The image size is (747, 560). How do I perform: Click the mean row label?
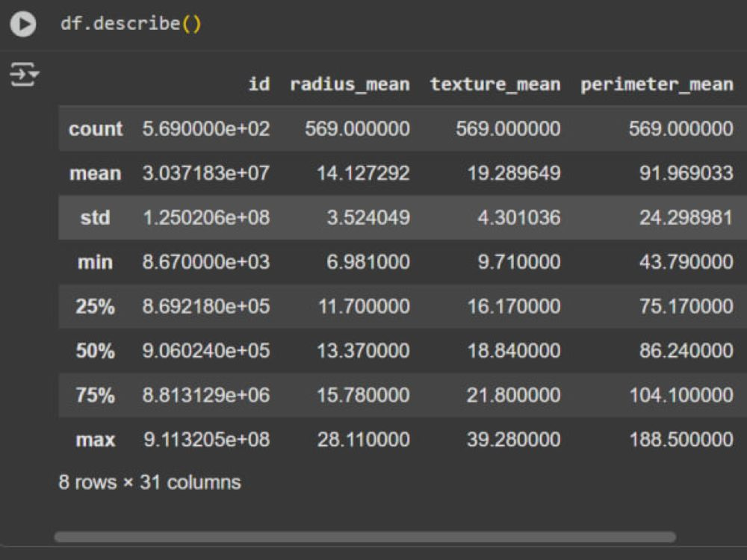click(96, 173)
